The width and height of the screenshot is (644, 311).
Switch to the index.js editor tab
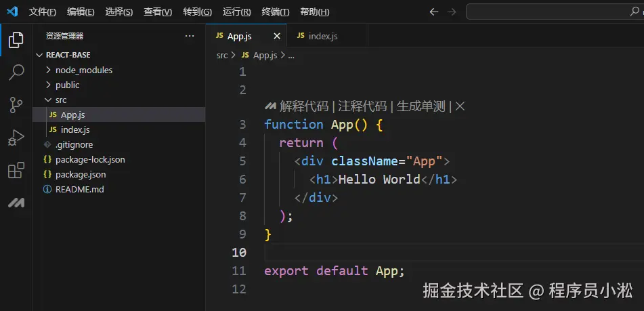[x=327, y=36]
